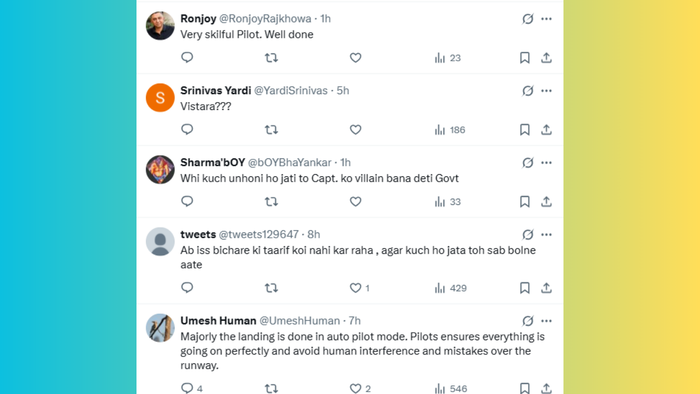The height and width of the screenshot is (394, 700).
Task: Open @YardiSrinivas profile handle
Action: [x=291, y=91]
